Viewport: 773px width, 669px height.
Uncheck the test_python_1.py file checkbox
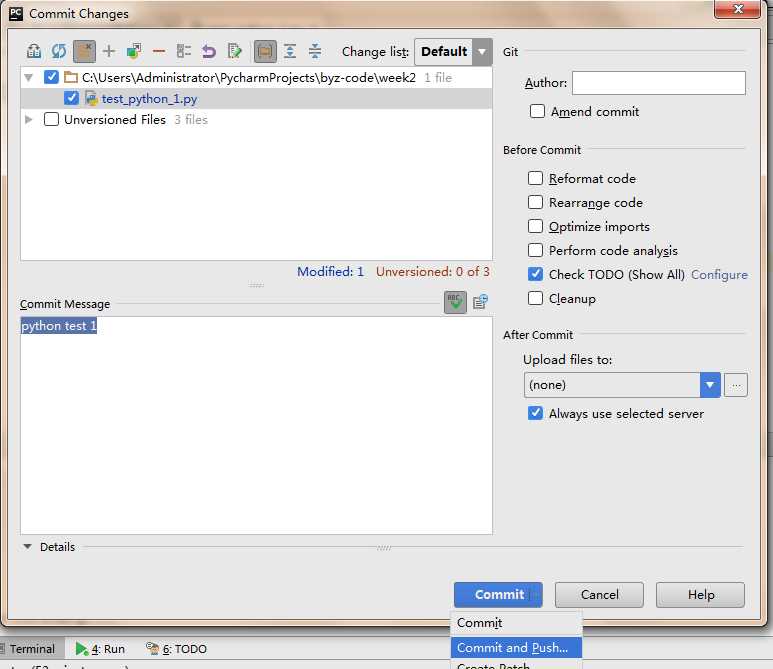[71, 98]
